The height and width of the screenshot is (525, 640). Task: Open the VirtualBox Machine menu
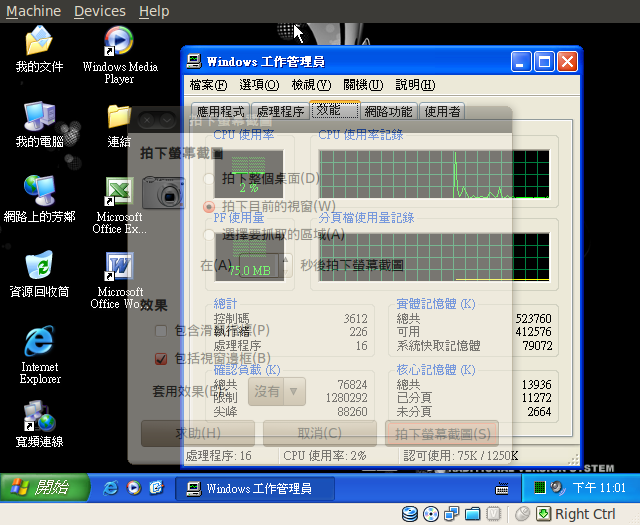[x=33, y=11]
